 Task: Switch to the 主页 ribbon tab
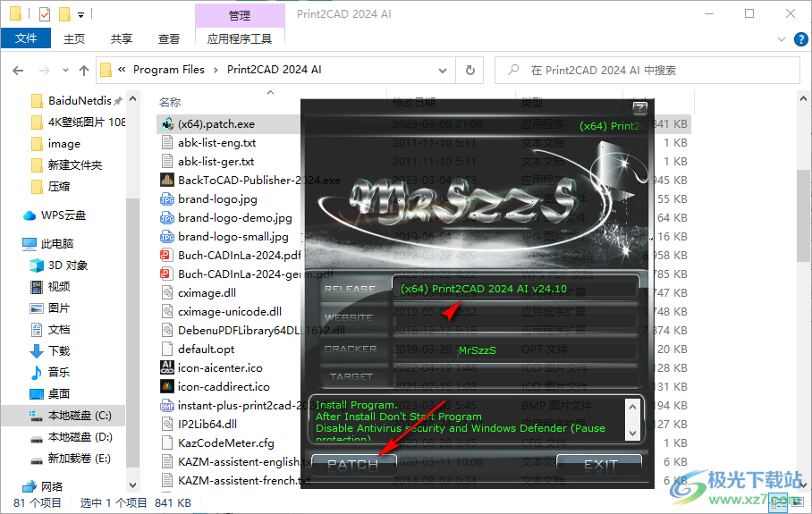[74, 38]
